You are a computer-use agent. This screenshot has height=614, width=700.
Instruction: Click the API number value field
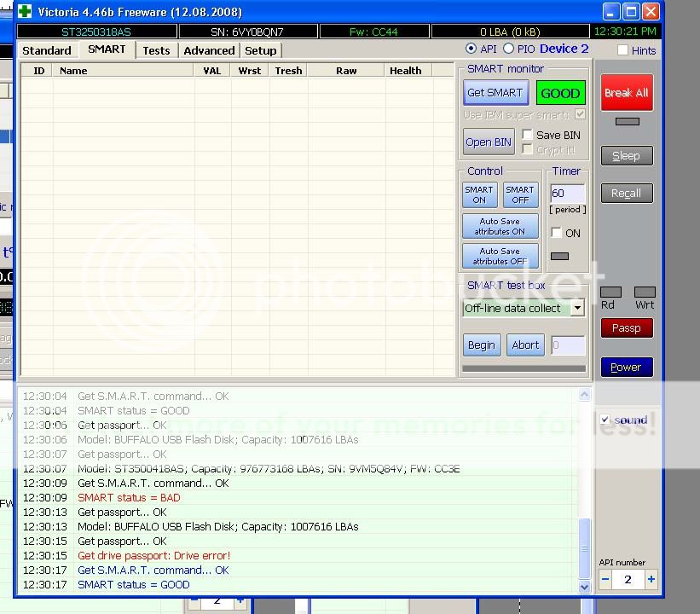click(628, 580)
